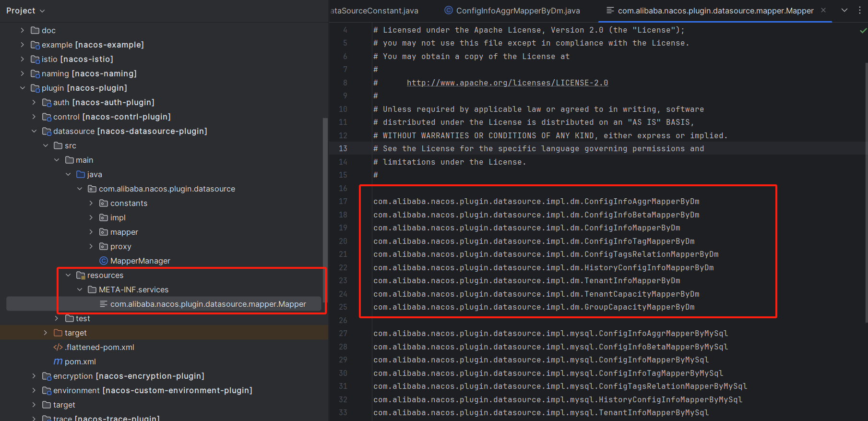Image resolution: width=868 pixels, height=421 pixels.
Task: Click the META-INF.services folder icon
Action: [92, 289]
